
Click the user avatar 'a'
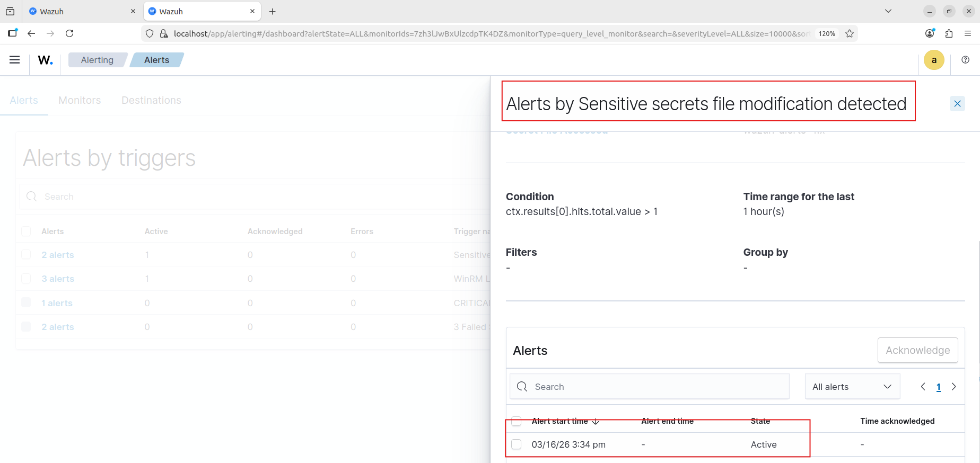[x=934, y=60]
